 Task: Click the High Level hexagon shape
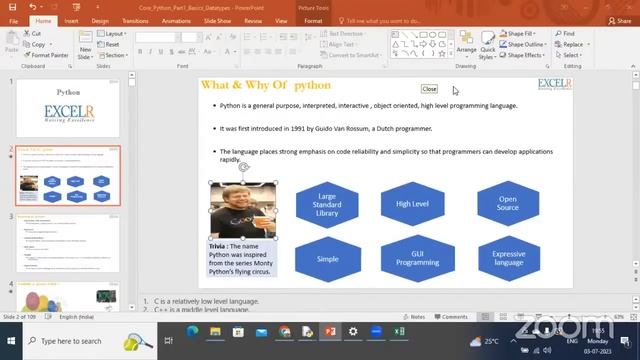point(412,204)
